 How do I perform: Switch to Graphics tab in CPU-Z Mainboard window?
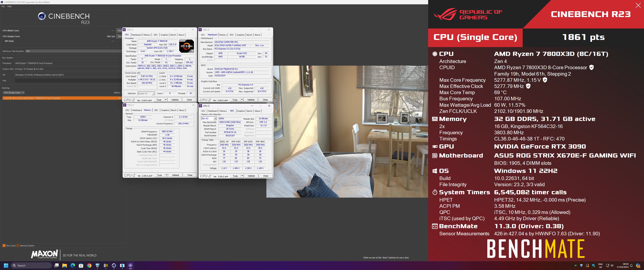point(241,35)
